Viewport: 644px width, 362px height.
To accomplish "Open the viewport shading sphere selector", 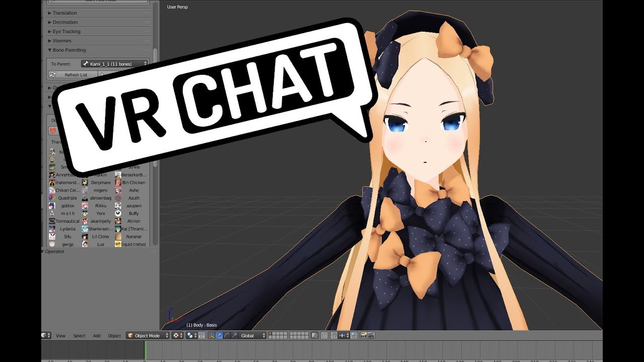I will (178, 335).
